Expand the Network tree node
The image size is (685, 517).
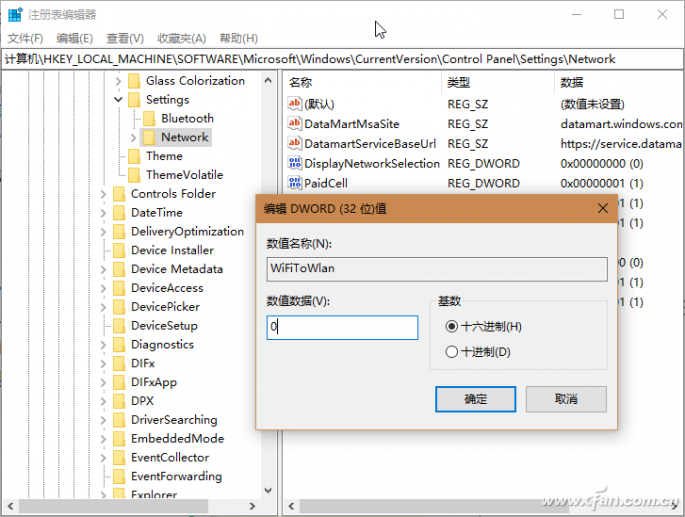tap(133, 137)
